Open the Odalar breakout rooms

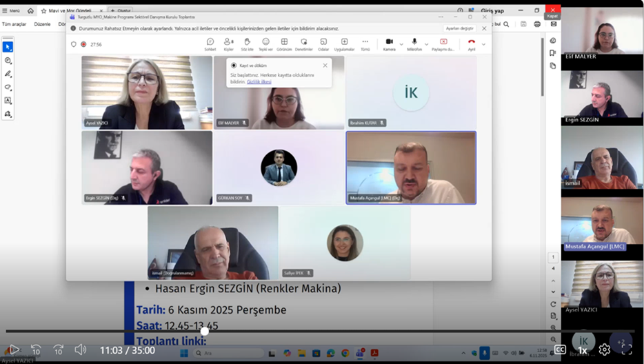coord(323,43)
